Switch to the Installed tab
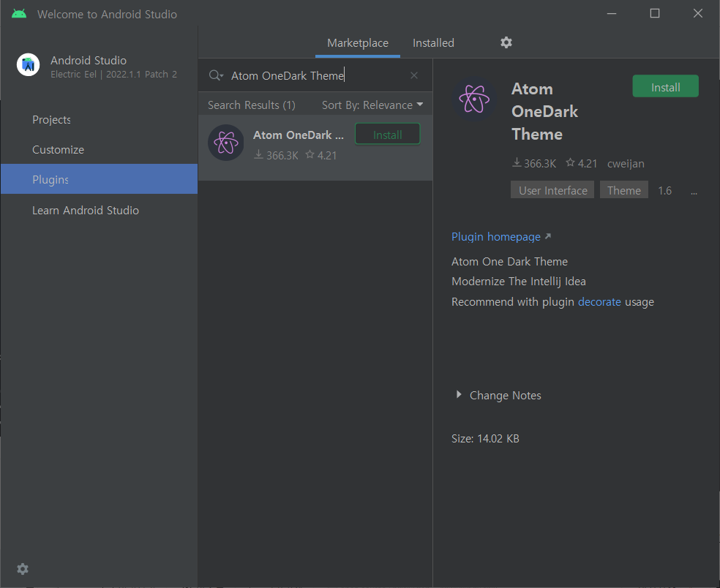Viewport: 720px width, 588px height. (433, 43)
